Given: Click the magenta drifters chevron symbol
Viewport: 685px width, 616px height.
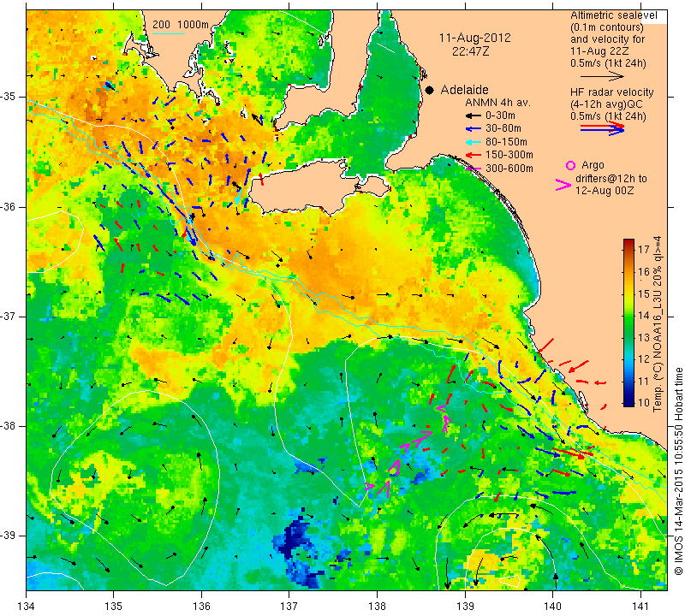Looking at the screenshot, I should pyautogui.click(x=563, y=185).
